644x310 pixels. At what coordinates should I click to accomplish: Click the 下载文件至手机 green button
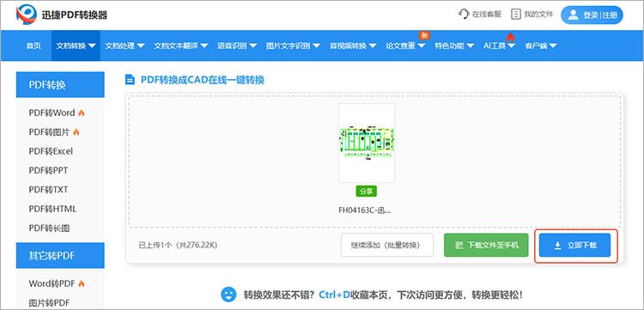pyautogui.click(x=486, y=246)
